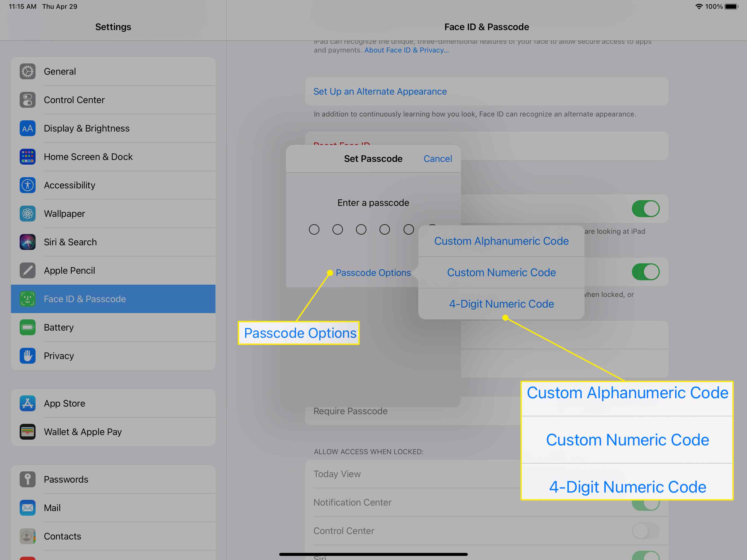Tap the Accessibility figure icon

click(27, 185)
